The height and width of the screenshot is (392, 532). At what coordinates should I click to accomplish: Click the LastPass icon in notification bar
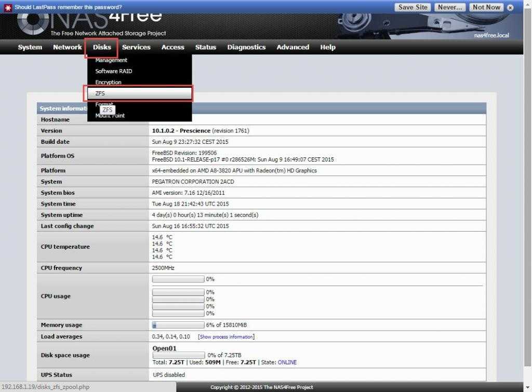tap(7, 7)
